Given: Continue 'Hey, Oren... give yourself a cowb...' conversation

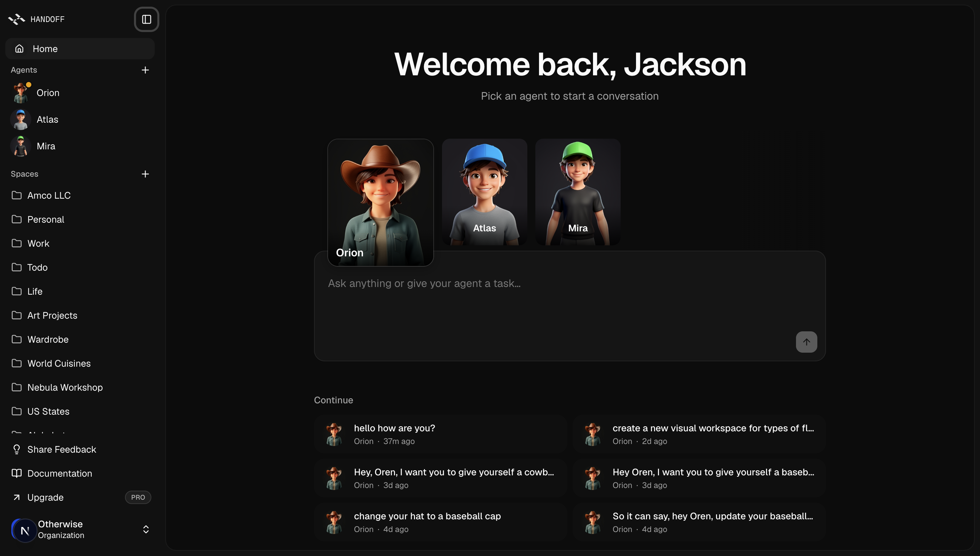Looking at the screenshot, I should pos(441,478).
